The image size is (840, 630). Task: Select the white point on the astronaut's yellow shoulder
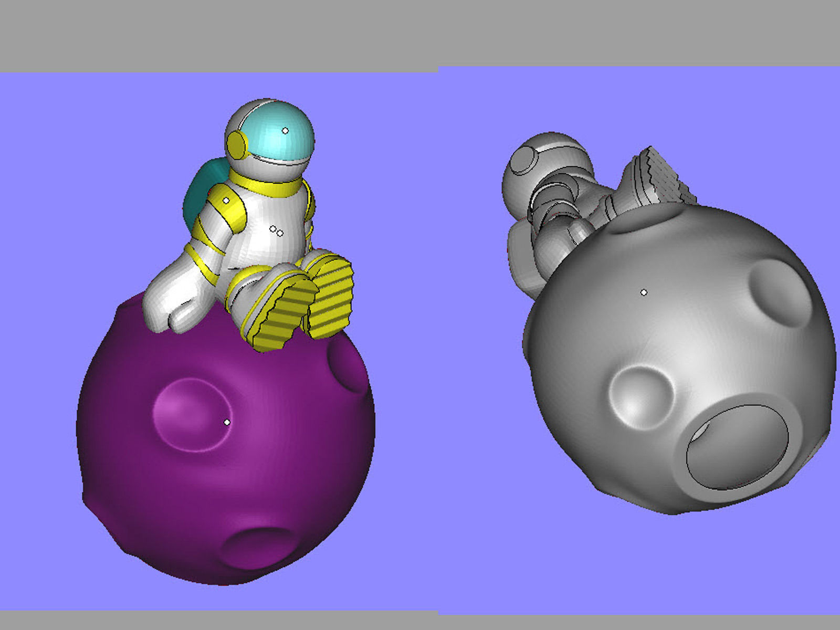pos(226,201)
